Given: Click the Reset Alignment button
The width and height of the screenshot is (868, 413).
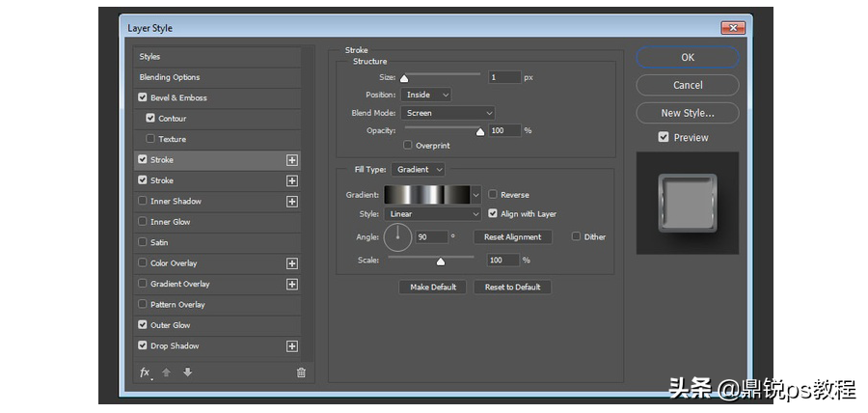Looking at the screenshot, I should click(x=513, y=237).
